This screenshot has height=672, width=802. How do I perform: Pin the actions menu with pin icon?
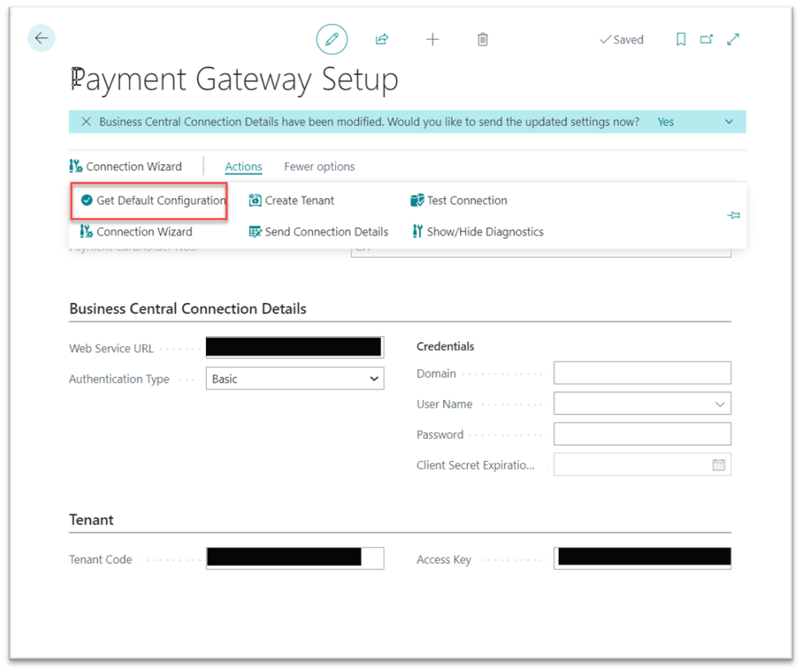(x=733, y=215)
